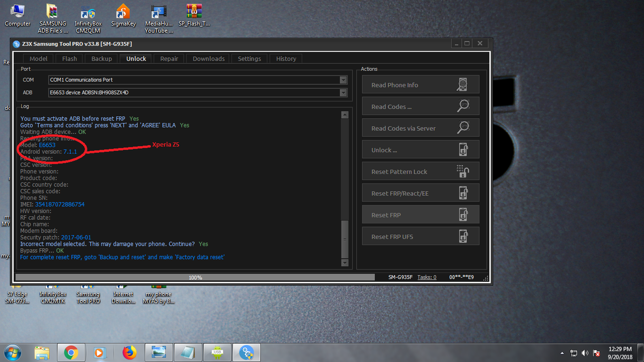
Task: Select the Unlock tab
Action: pyautogui.click(x=136, y=59)
